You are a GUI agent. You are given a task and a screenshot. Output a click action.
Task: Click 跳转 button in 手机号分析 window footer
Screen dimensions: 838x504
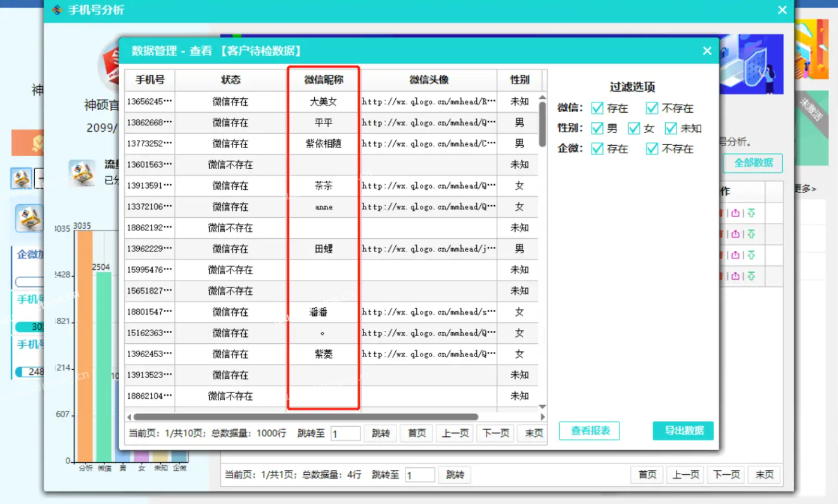[455, 475]
